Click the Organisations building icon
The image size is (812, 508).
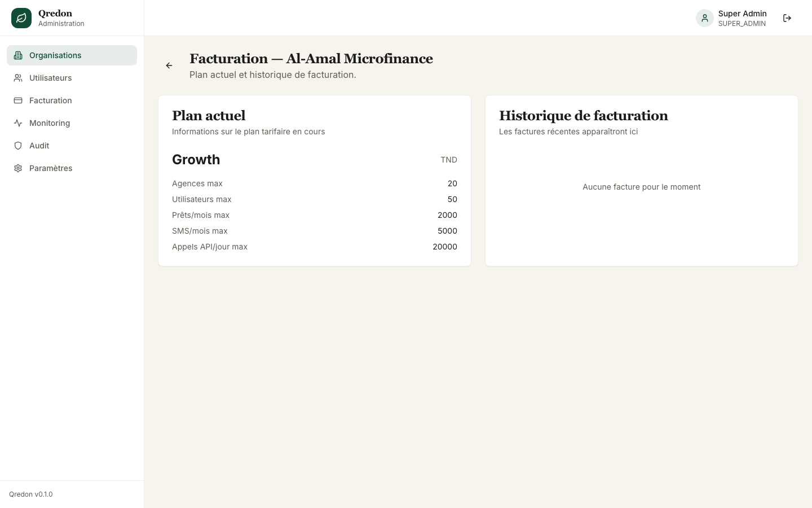(x=18, y=55)
